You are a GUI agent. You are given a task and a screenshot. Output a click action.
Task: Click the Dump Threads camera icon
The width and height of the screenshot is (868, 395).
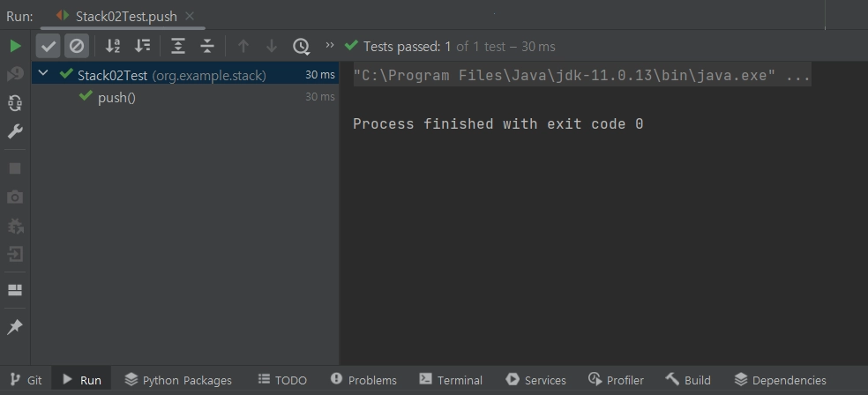pyautogui.click(x=15, y=197)
